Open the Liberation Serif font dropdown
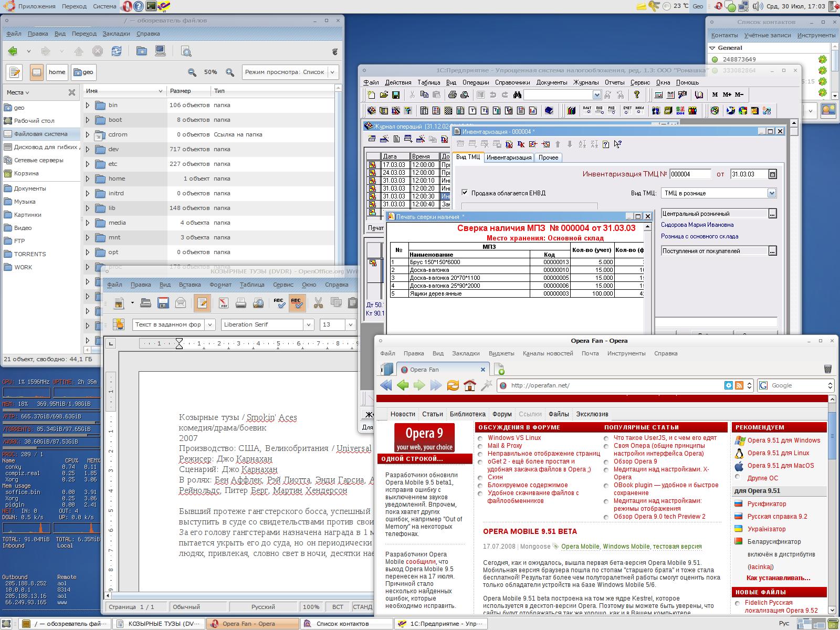Viewport: 840px width, 630px height. [308, 324]
